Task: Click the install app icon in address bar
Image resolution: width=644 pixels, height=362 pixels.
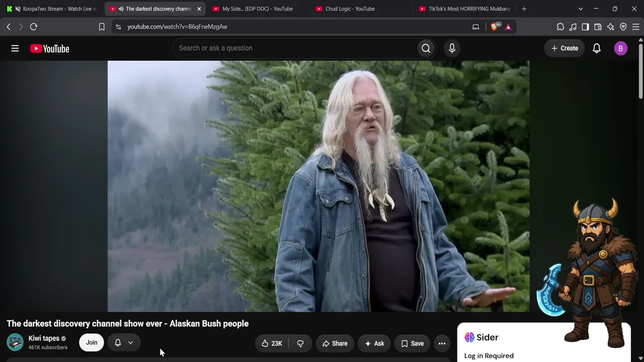Action: tap(476, 27)
